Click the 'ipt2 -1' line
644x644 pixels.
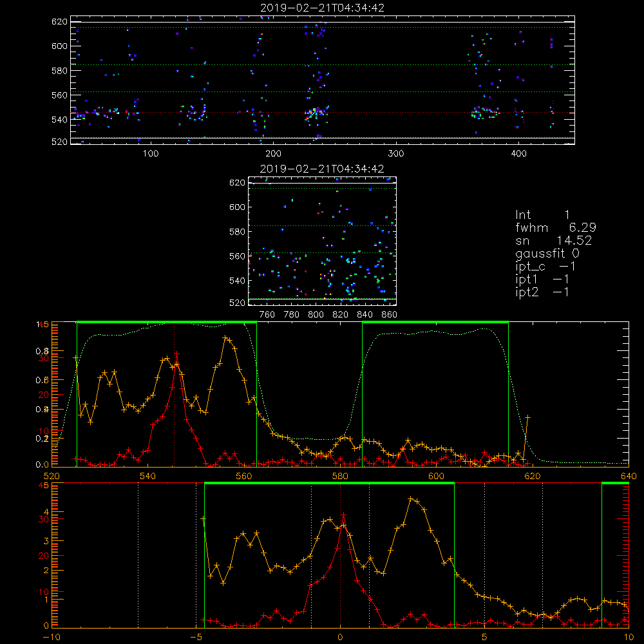coord(542,292)
